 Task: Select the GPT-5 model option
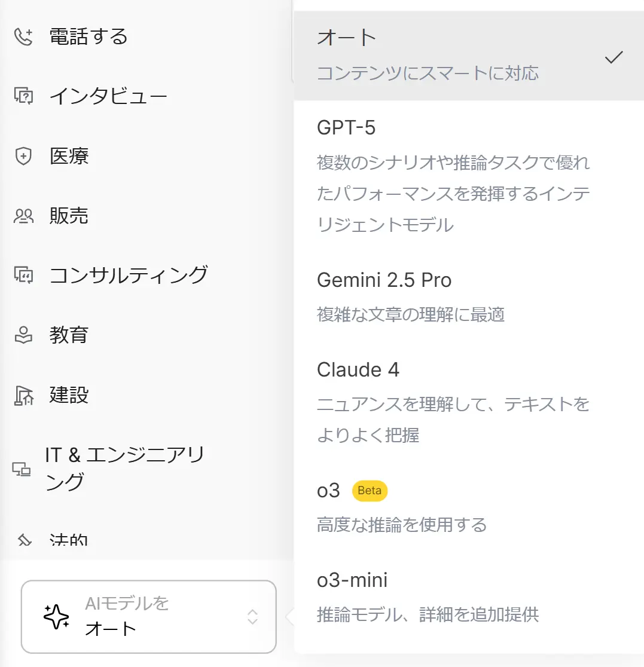point(346,128)
